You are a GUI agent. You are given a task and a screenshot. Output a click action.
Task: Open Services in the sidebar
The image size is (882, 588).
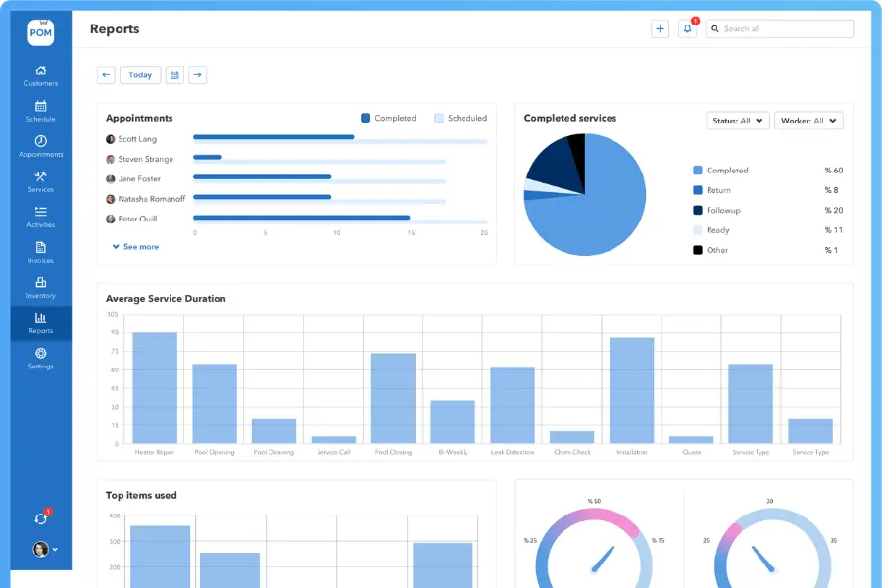tap(40, 182)
